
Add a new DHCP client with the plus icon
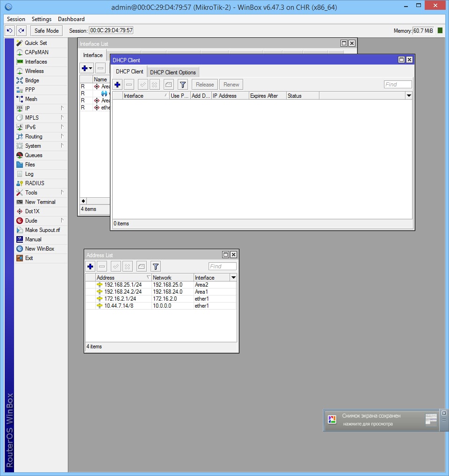(x=117, y=84)
